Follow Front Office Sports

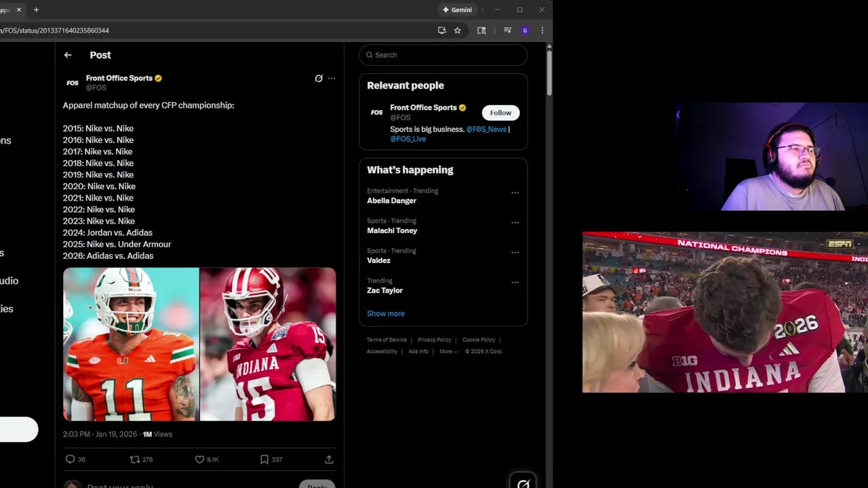(500, 113)
